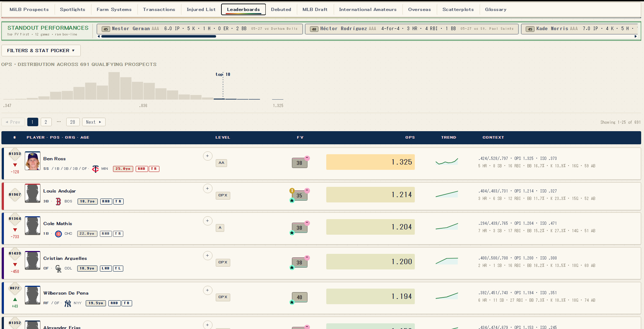Jump to page 2 of the leaderboard
644x329 pixels.
point(46,122)
